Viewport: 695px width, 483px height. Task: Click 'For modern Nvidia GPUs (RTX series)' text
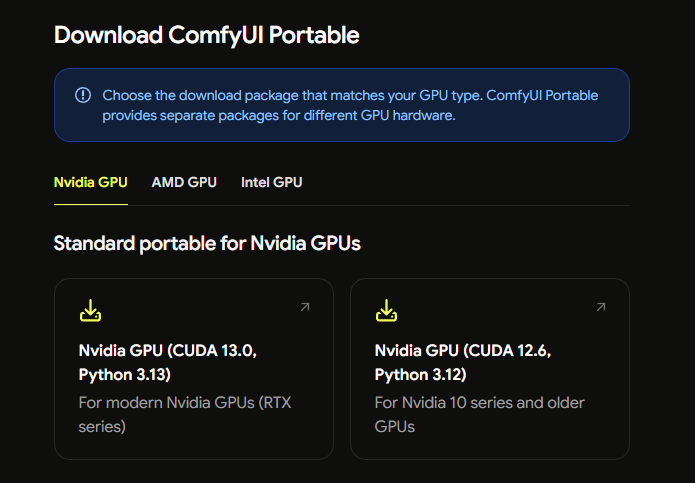[x=185, y=414]
